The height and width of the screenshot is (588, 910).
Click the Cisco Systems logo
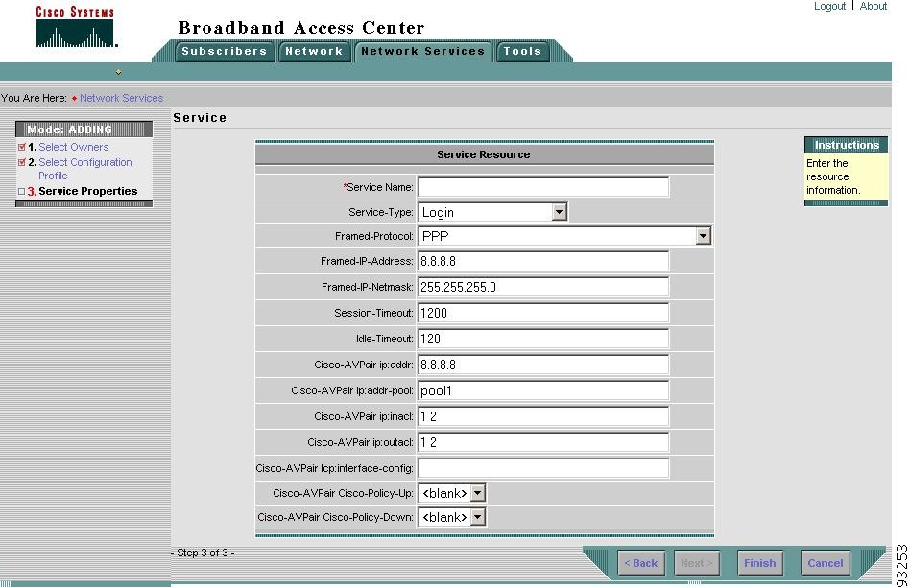(76, 27)
